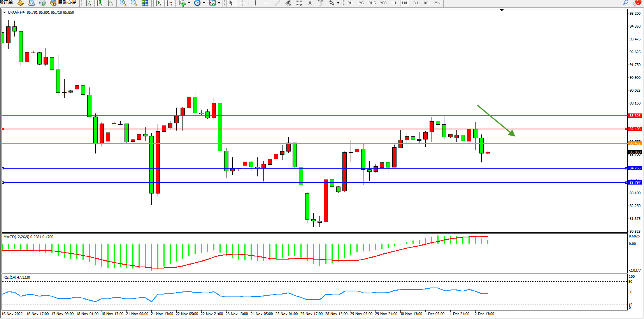This screenshot has height=319, width=644.
Task: Select the Trendline drawing tool
Action: tap(277, 3)
